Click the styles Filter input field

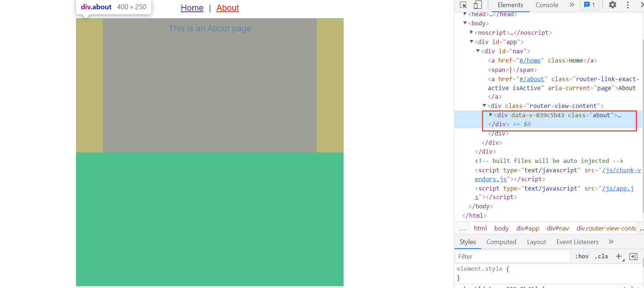512,256
